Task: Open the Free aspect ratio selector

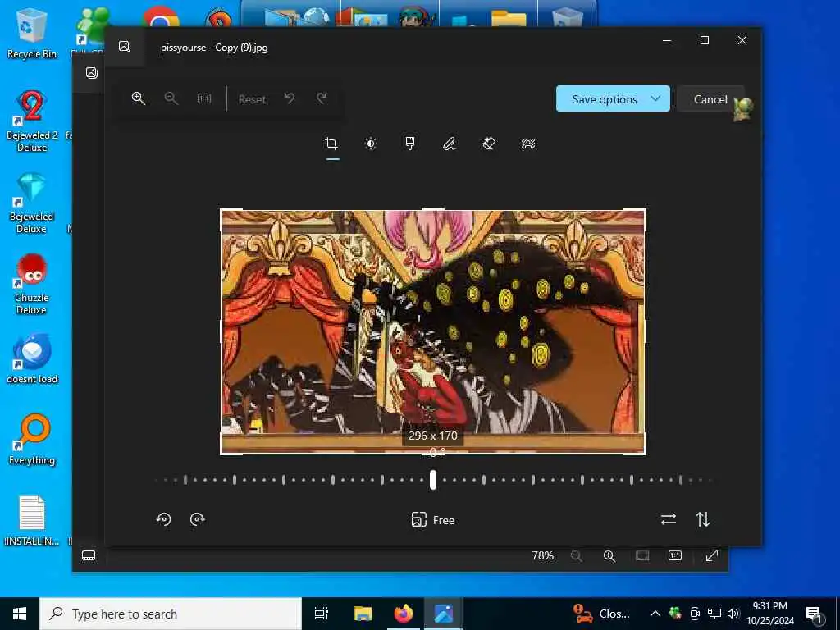Action: pos(433,519)
